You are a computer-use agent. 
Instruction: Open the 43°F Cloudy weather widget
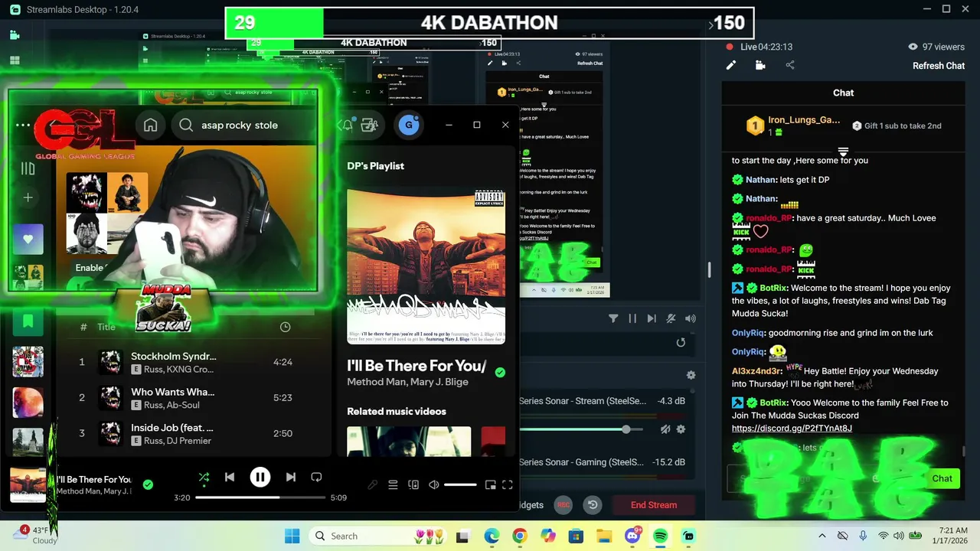coord(35,535)
